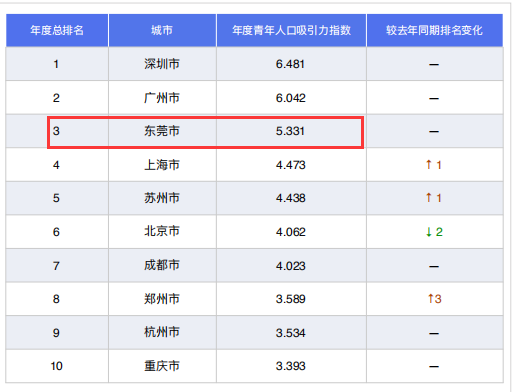Image resolution: width=515 pixels, height=392 pixels.
Task: Click the index value 4.473
Action: click(290, 165)
